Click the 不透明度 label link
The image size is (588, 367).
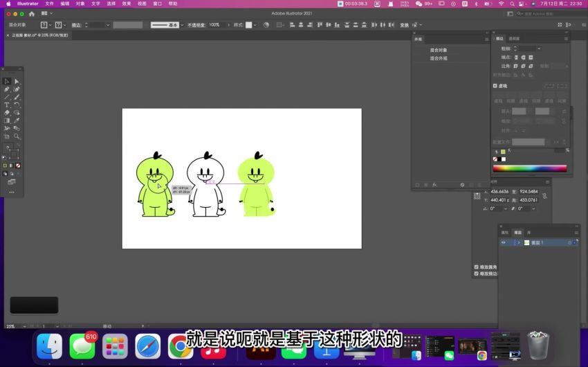196,25
